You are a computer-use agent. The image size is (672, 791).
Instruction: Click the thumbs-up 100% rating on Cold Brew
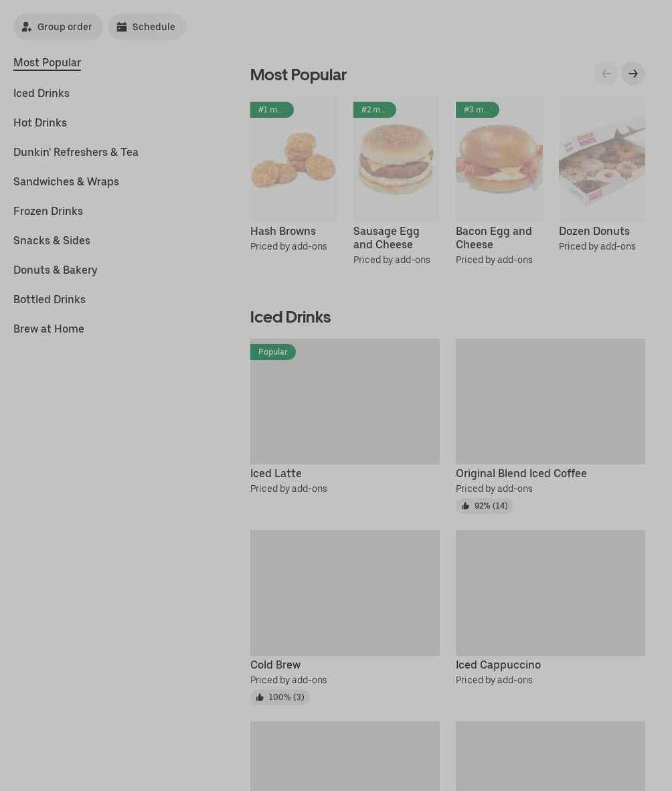tap(280, 697)
